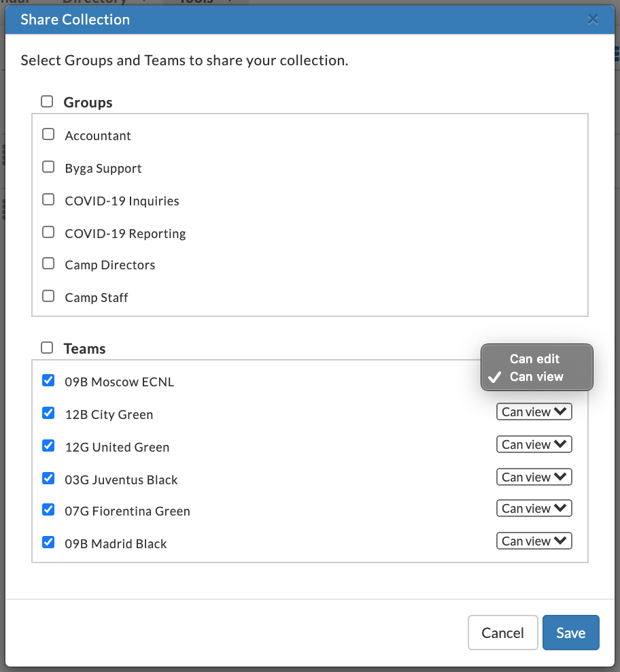Click the Accountant group label
The height and width of the screenshot is (672, 620).
[98, 136]
